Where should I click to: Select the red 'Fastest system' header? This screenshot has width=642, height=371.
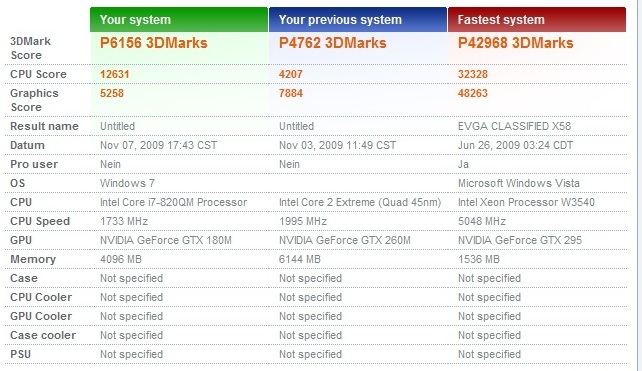(x=537, y=20)
